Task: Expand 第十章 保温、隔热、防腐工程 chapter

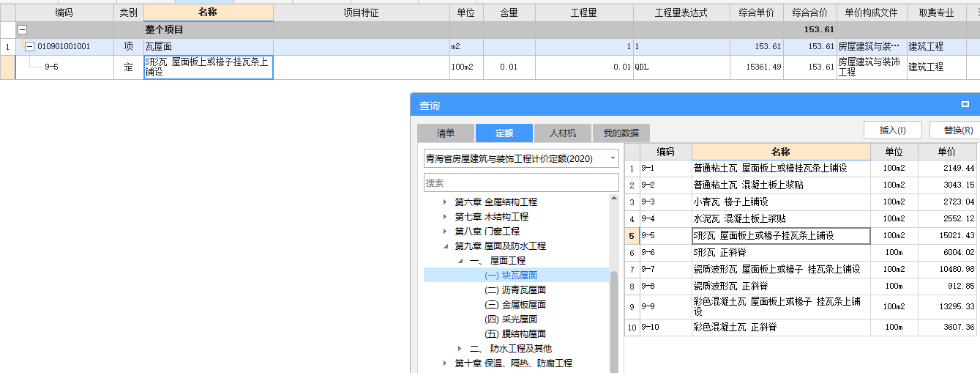Action: tap(444, 363)
